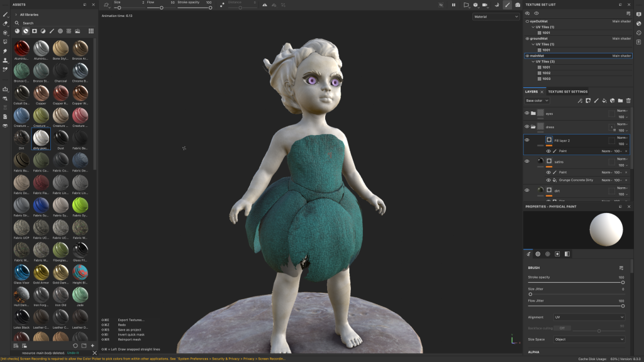Viewport: 644px width, 362px height.
Task: Select the Polygon Fill tool
Action: pyautogui.click(x=5, y=41)
